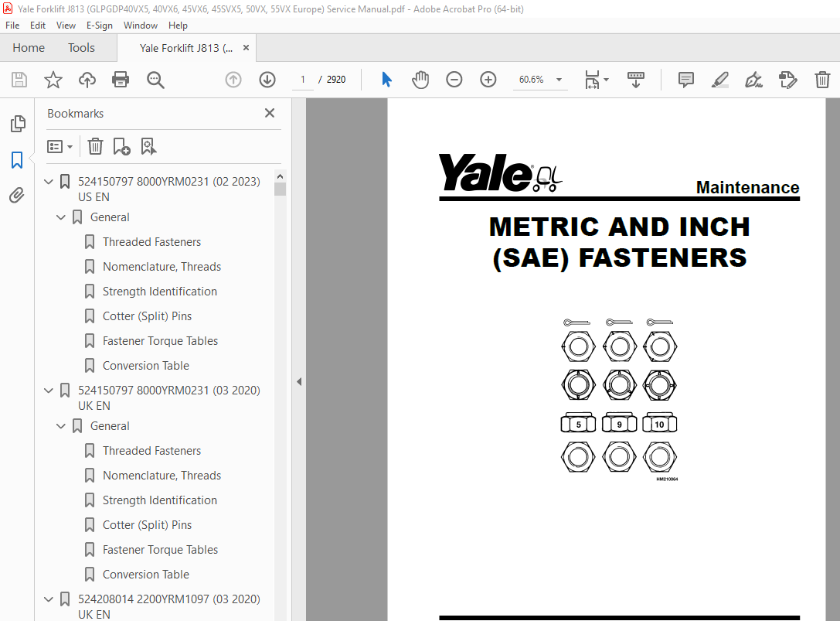This screenshot has width=840, height=621.
Task: Open the Window menu
Action: (x=141, y=26)
